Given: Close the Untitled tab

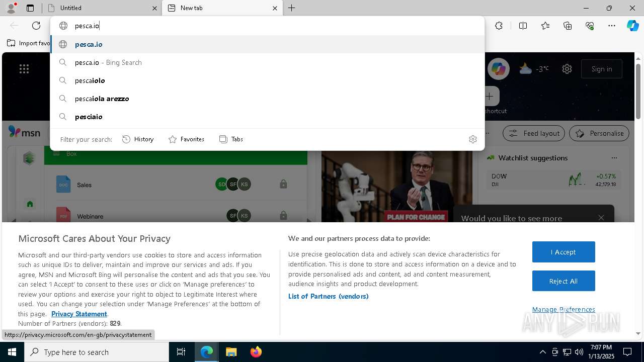Looking at the screenshot, I should click(154, 8).
